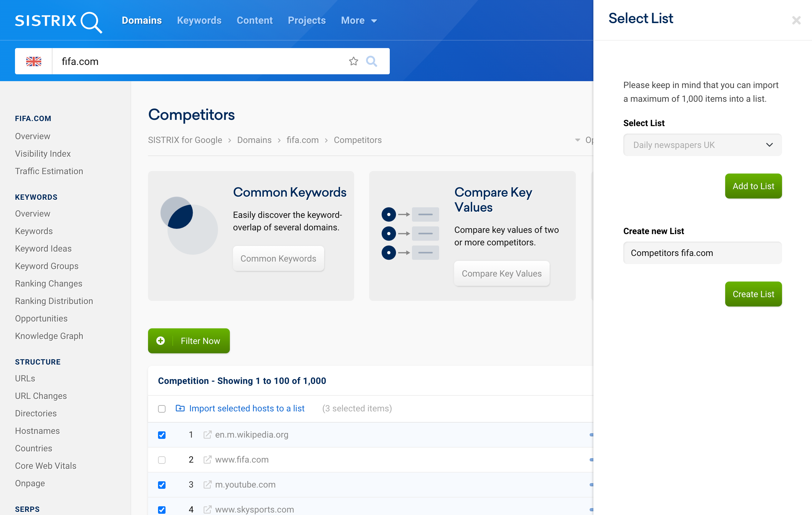Open Ranking Changes in sidebar
Viewport: 812px width, 515px height.
click(x=48, y=283)
